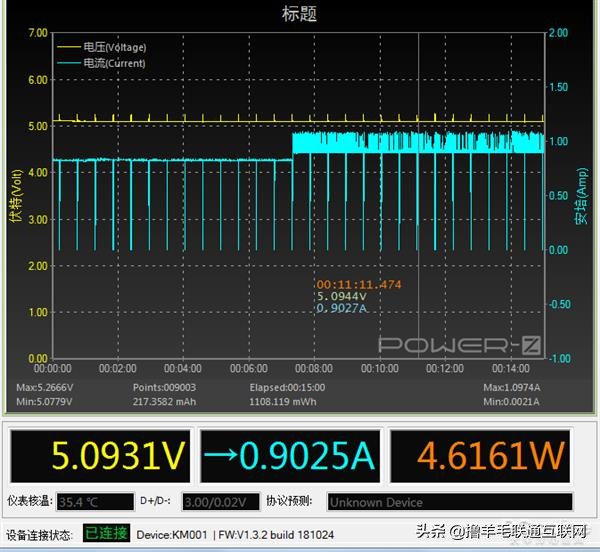The width and height of the screenshot is (600, 552).
Task: Click the cursor voltage value 5.0944V
Action: pos(342,296)
